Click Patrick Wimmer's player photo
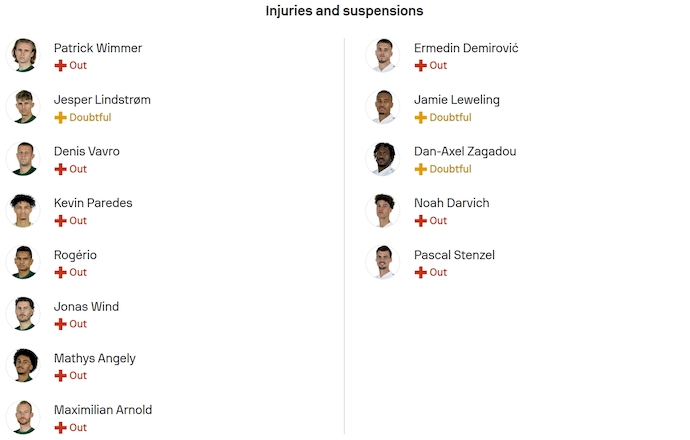Screen dimensions: 690x440 22,55
